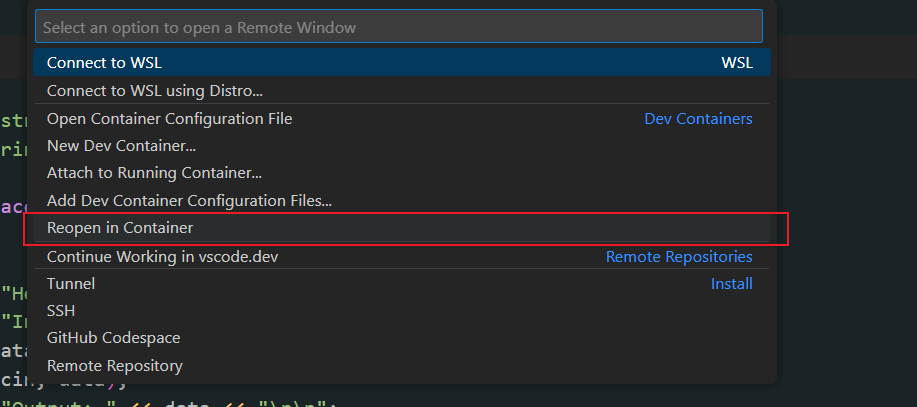The width and height of the screenshot is (917, 407).
Task: Select the Remote Repository entry
Action: 114,366
